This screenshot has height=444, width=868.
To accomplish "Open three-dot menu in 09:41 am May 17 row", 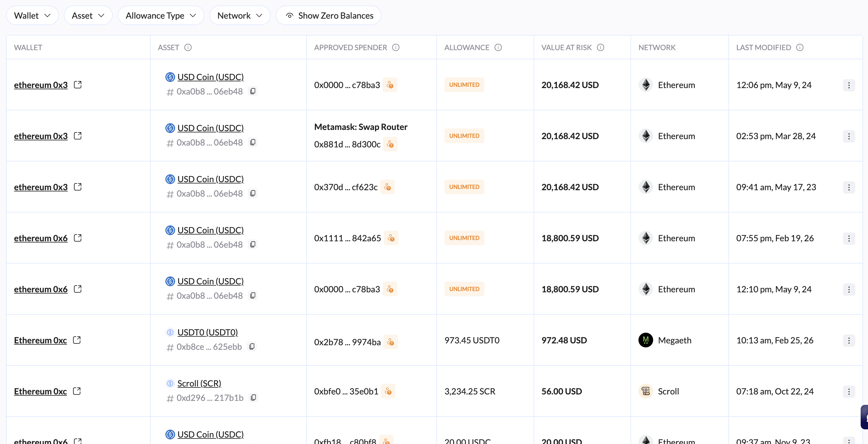I will pos(849,187).
